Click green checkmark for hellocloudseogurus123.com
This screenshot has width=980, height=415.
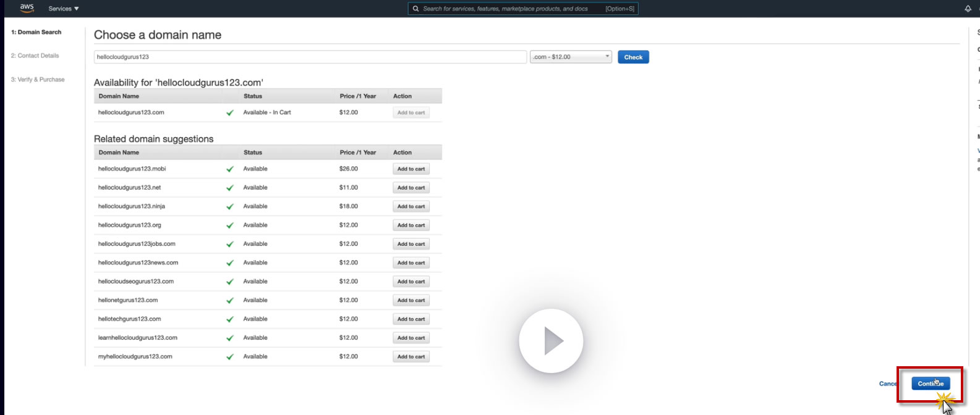click(x=230, y=282)
